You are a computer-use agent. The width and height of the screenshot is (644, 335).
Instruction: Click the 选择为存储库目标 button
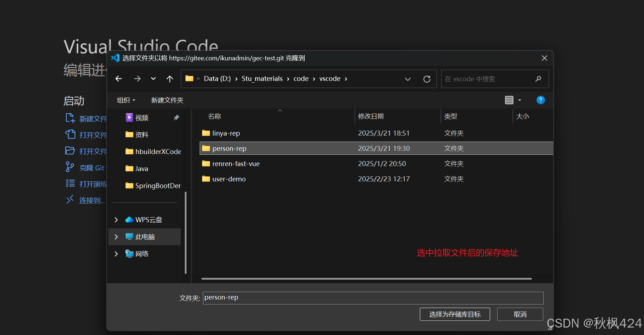tap(455, 314)
